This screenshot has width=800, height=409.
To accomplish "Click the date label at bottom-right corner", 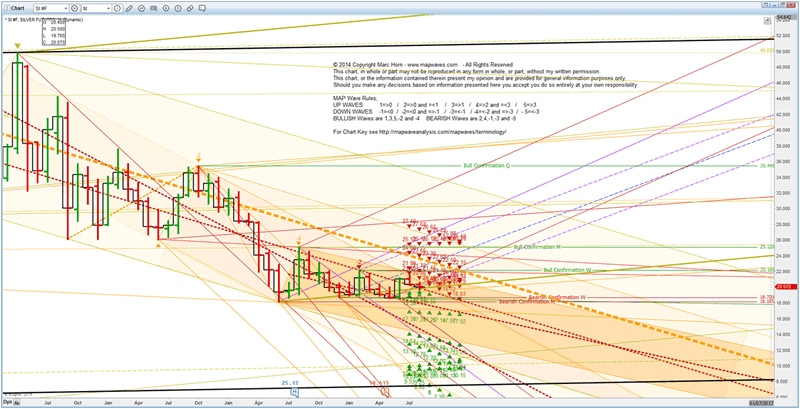I will point(762,402).
